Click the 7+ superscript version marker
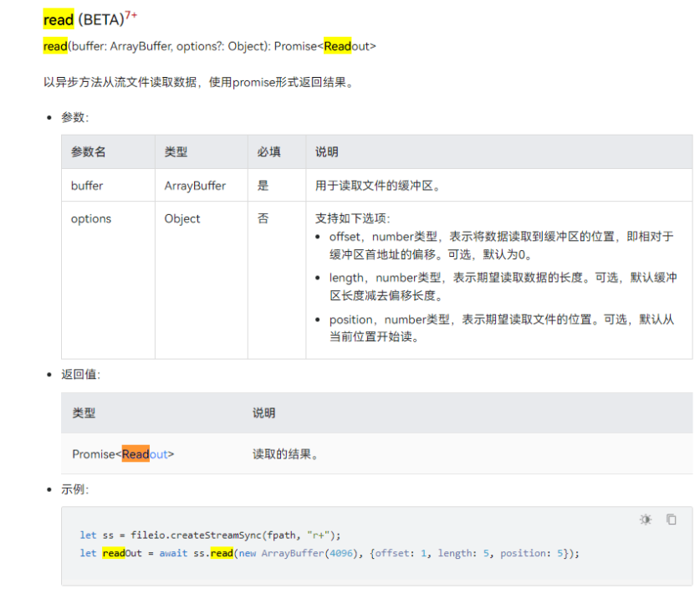 (x=130, y=16)
